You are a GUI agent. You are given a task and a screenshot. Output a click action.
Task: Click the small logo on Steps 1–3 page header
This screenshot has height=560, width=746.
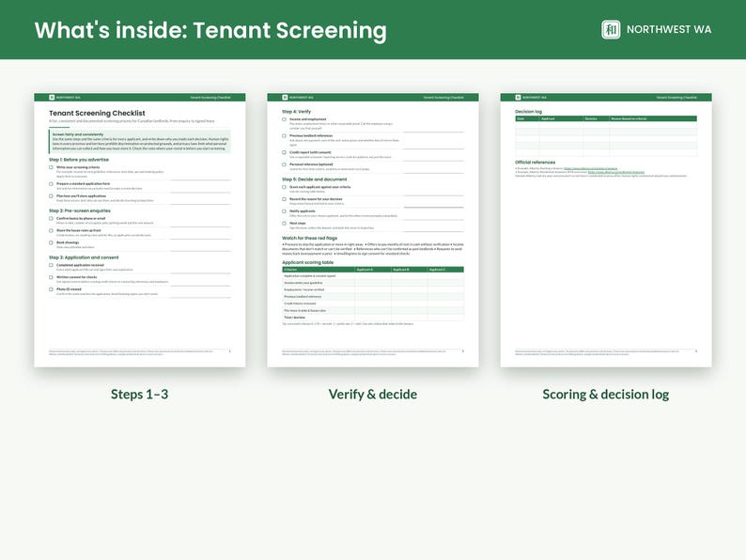(x=52, y=98)
